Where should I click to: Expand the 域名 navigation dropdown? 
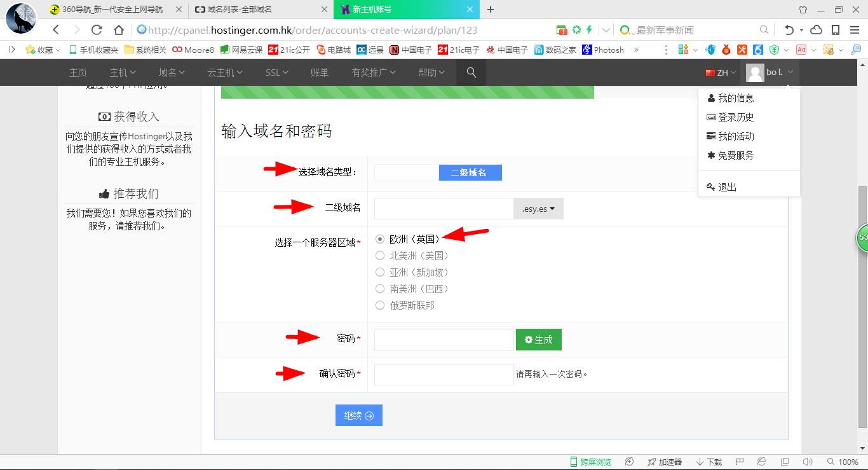click(170, 73)
